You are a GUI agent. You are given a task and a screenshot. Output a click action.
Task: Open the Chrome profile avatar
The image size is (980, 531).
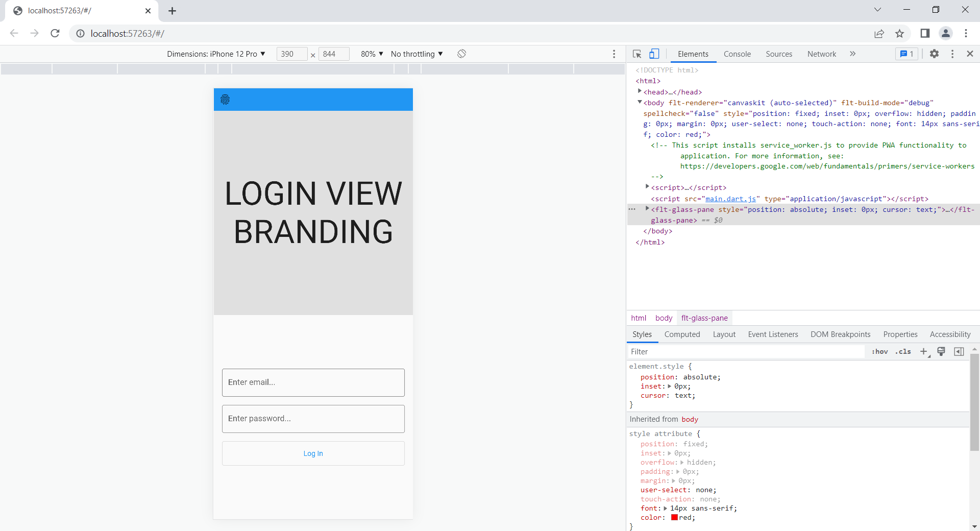coord(946,33)
